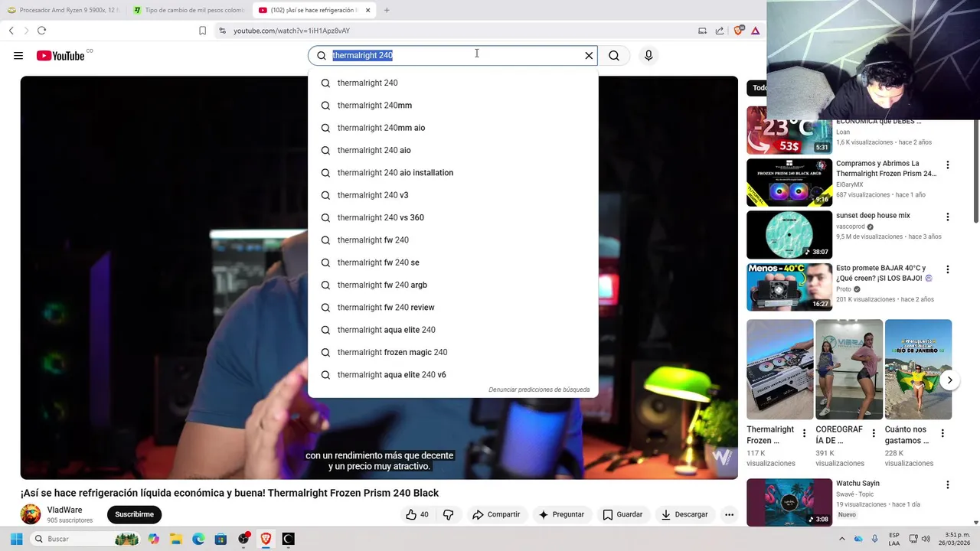Open File Explorer from the taskbar
The image size is (980, 551).
click(x=175, y=539)
